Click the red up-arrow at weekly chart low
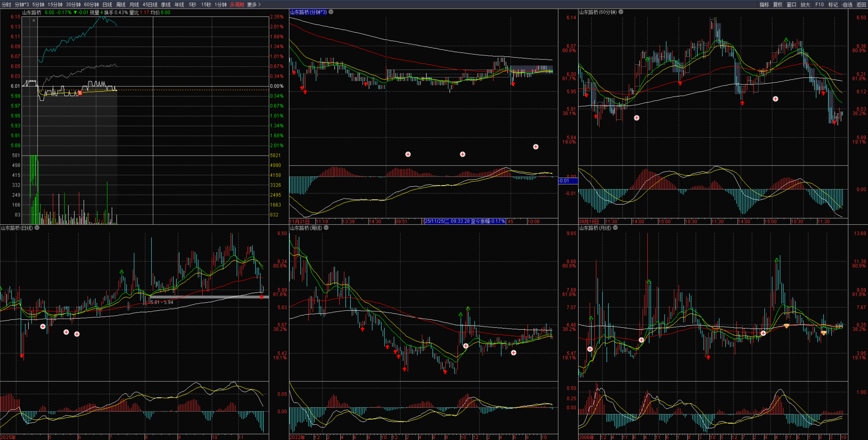The height and width of the screenshot is (440, 868). tap(445, 371)
